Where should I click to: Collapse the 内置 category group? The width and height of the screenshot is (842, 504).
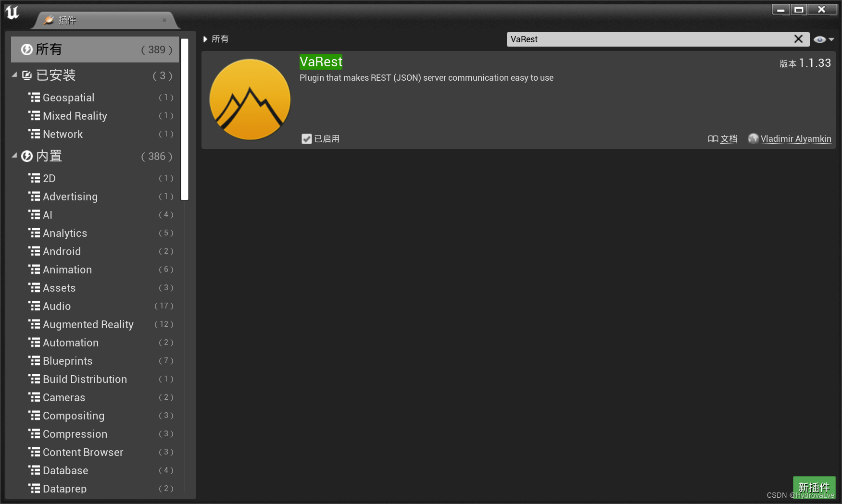(14, 156)
